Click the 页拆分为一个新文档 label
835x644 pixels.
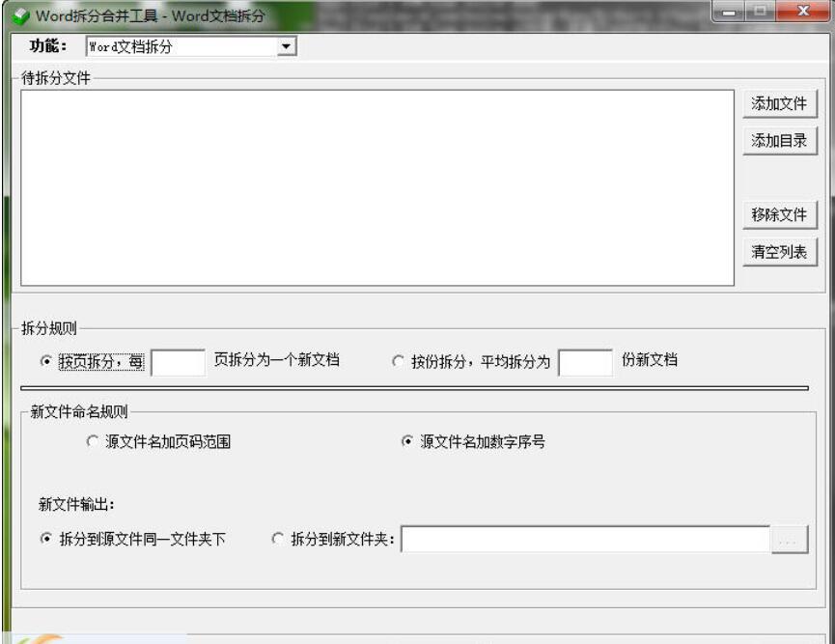coord(276,360)
